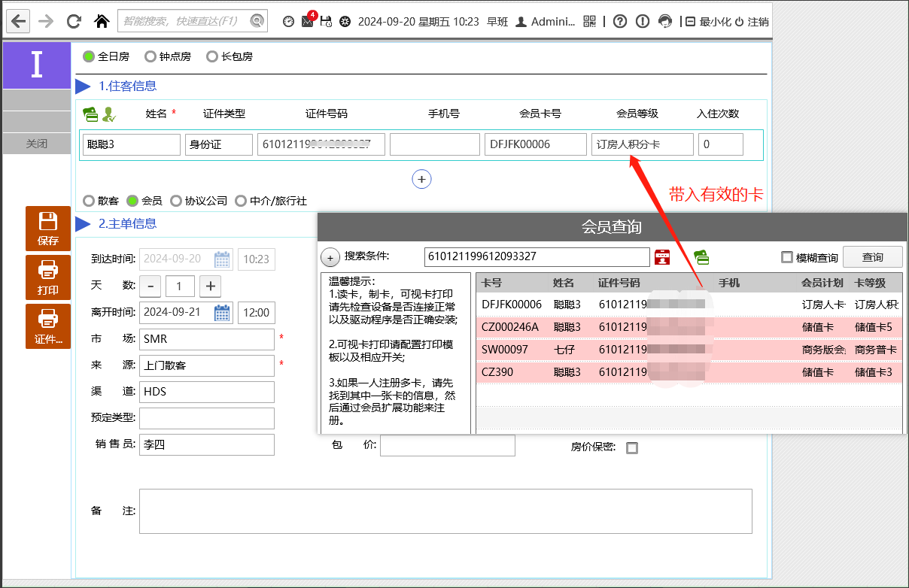
Task: Collapse the 2.主单信息 section triangle
Action: (x=83, y=224)
